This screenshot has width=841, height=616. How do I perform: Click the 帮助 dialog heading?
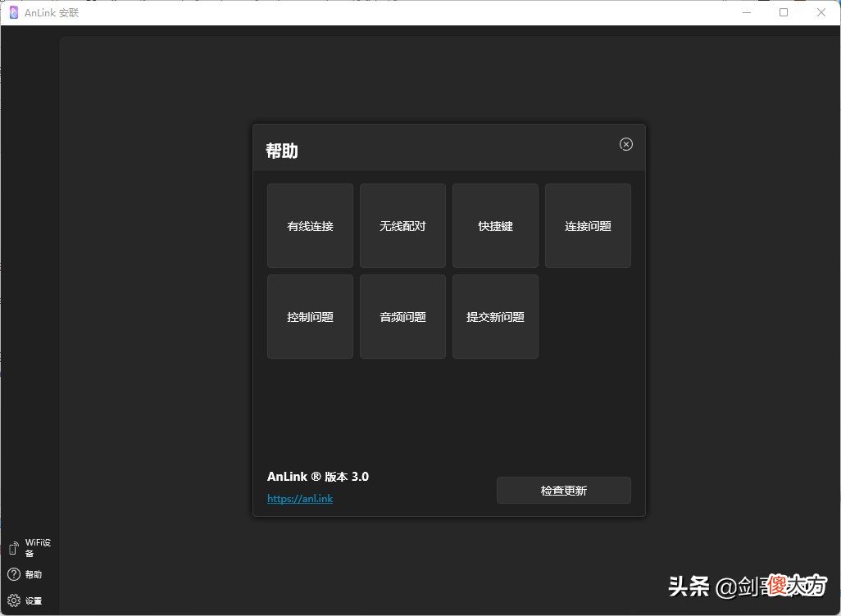[x=282, y=152]
